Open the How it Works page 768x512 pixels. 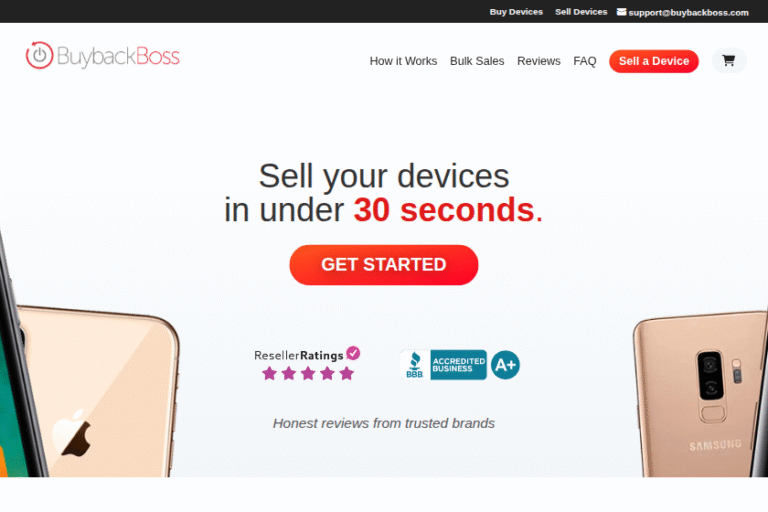pyautogui.click(x=403, y=61)
